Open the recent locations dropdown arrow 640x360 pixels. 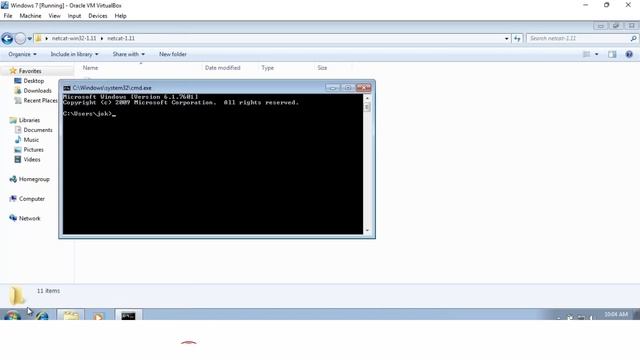(29, 39)
